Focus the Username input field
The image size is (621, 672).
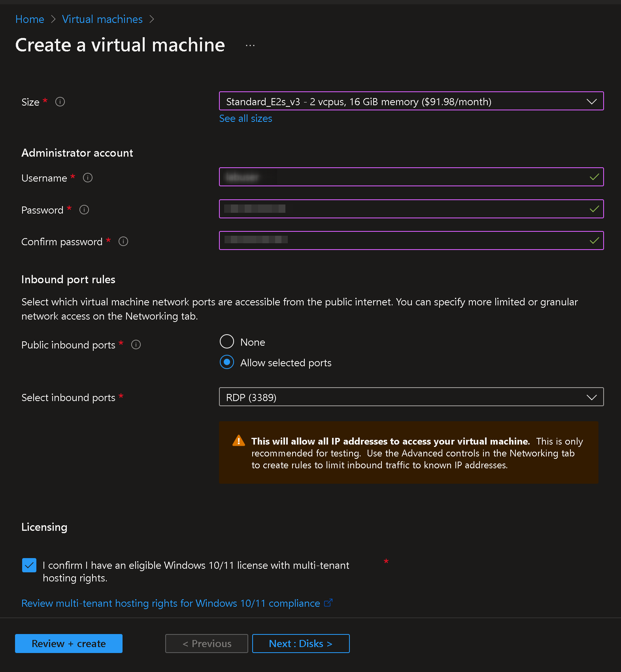[x=411, y=177]
